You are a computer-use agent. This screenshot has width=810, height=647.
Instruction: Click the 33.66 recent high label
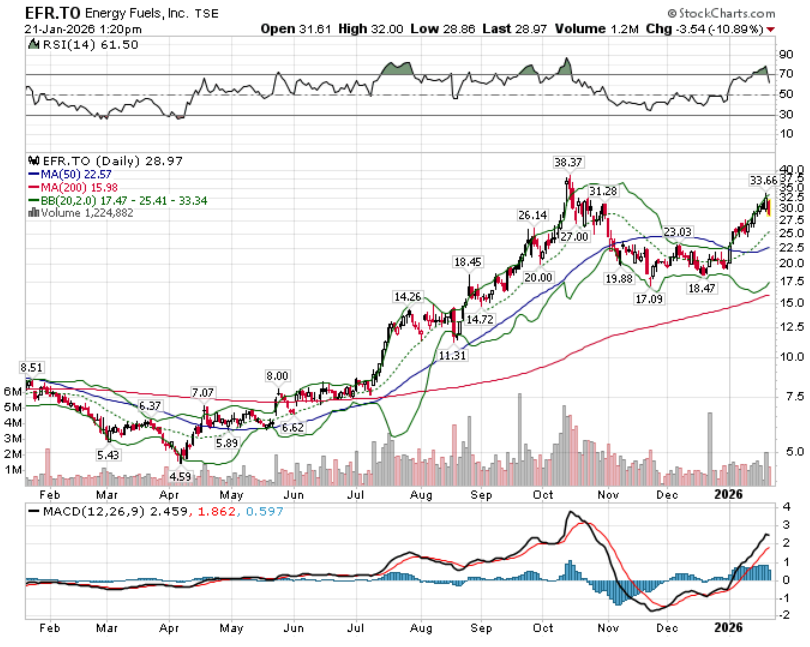point(764,180)
